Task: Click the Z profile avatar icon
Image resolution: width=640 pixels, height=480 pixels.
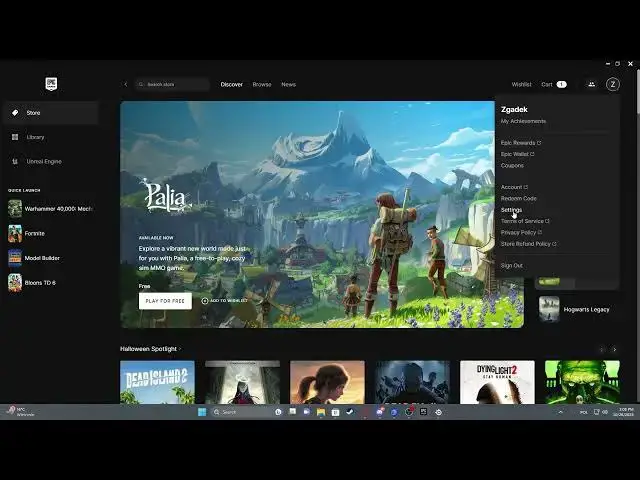Action: coord(612,84)
